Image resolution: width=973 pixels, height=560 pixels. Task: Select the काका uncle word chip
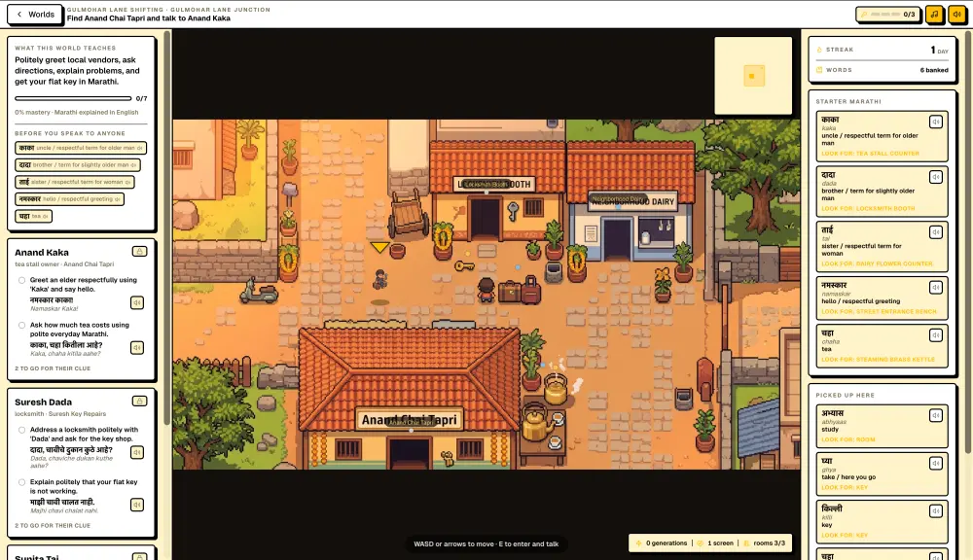[81, 148]
